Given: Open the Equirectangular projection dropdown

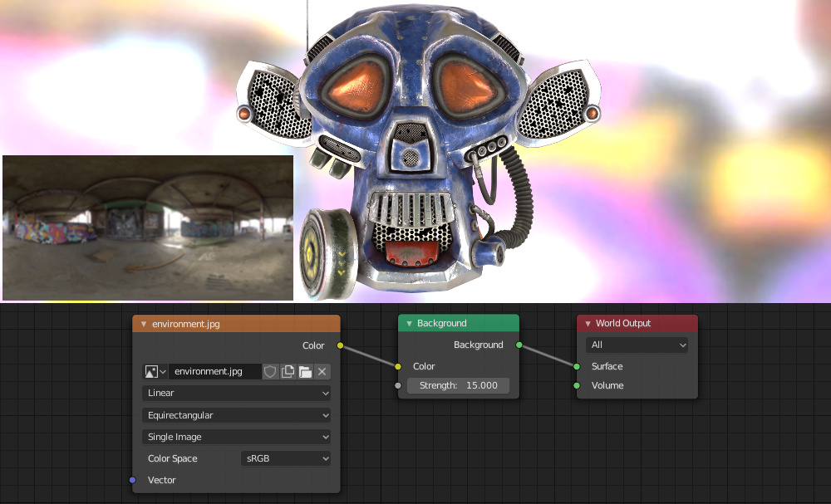Looking at the screenshot, I should [236, 415].
